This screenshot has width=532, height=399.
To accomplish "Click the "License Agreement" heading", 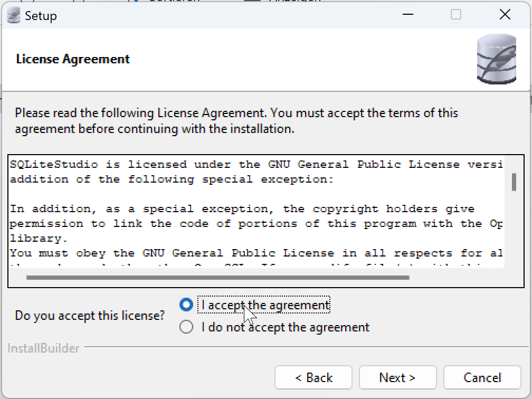I will [x=73, y=59].
